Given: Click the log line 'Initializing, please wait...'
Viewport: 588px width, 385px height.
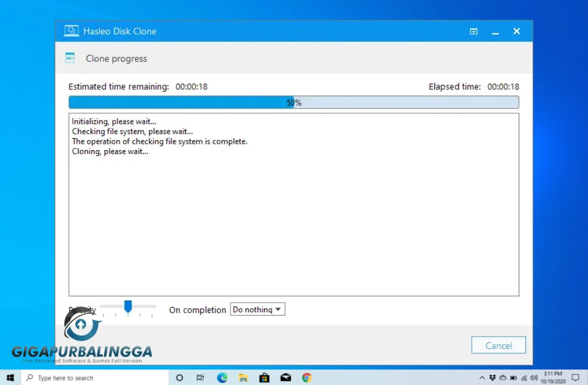Looking at the screenshot, I should tap(114, 121).
